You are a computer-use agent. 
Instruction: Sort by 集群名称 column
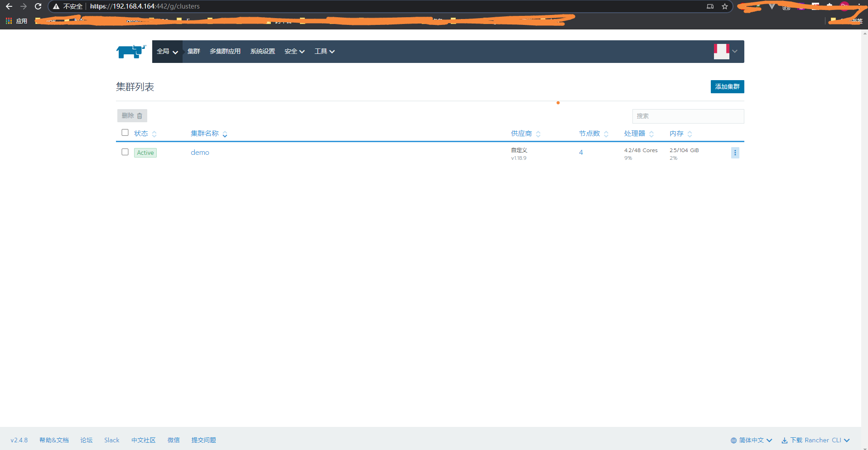coord(209,134)
